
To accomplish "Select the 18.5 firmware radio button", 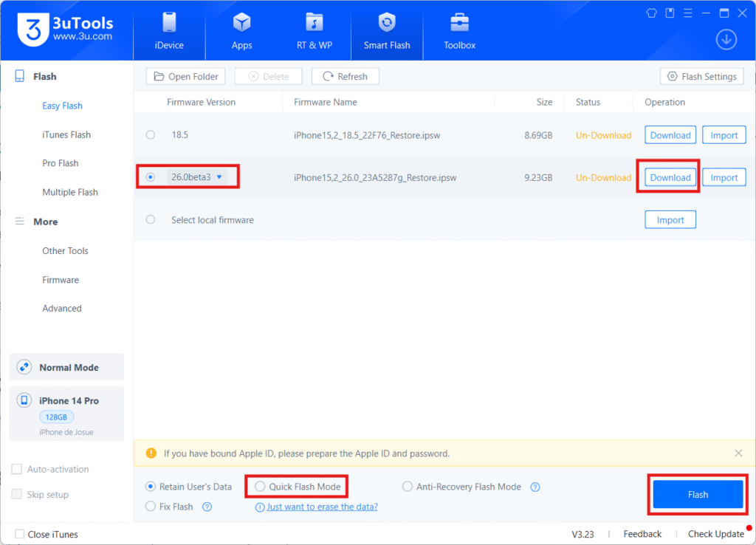I will click(x=151, y=135).
